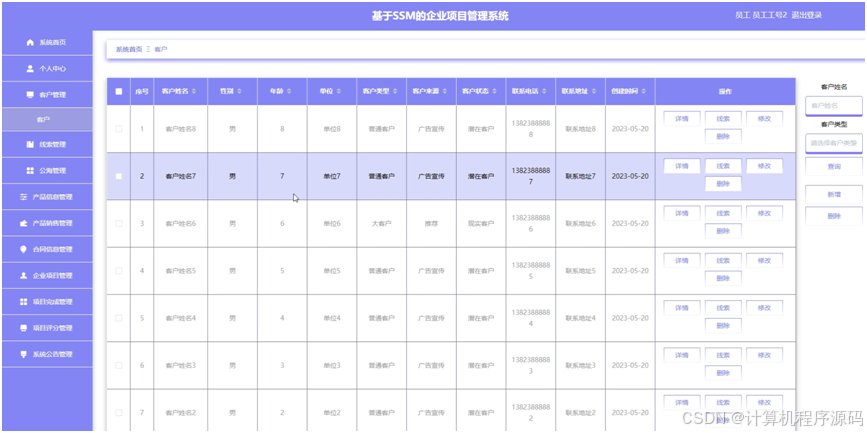Click 线索 for 客户姓名2
This screenshot has height=433, width=867.
(723, 402)
